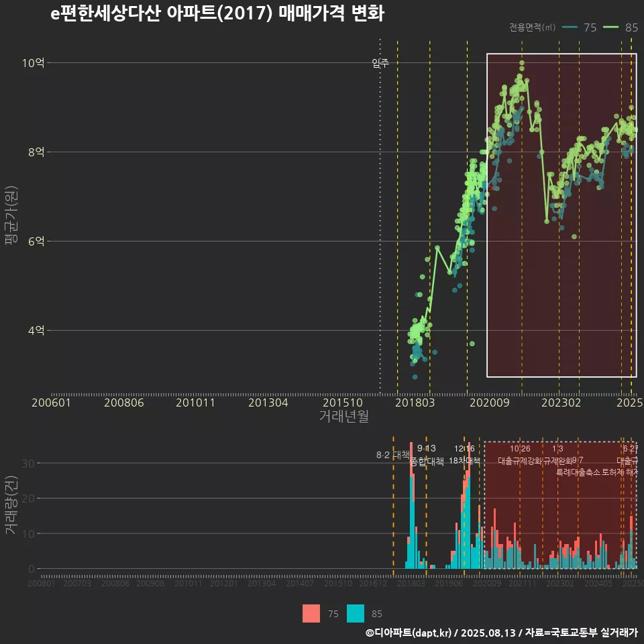Click the '10억' price axis label
Screen dimensions: 644x644
pos(33,63)
